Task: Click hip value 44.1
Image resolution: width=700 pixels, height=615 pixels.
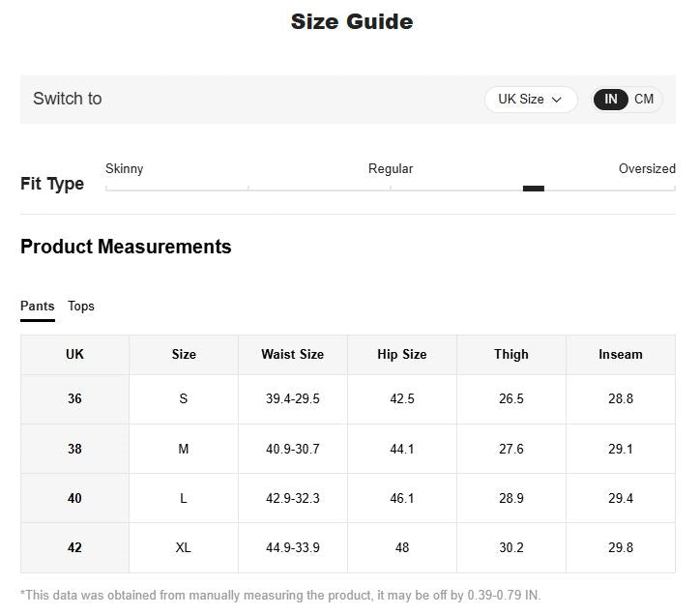Action: [402, 449]
